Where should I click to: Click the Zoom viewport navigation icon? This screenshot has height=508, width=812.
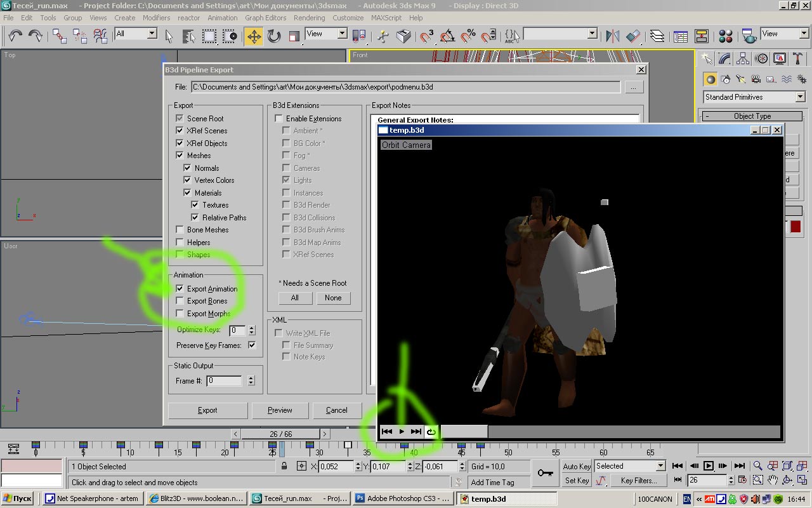click(x=757, y=467)
